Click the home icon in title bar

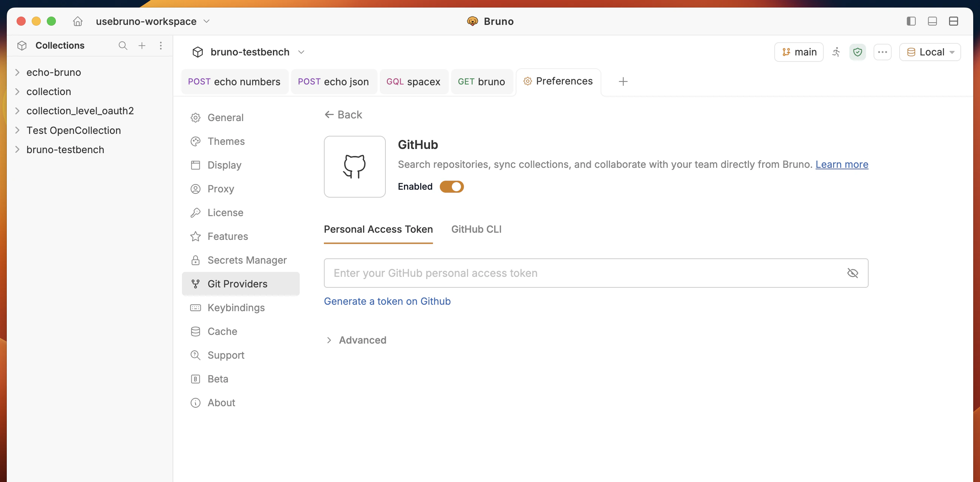coord(78,21)
